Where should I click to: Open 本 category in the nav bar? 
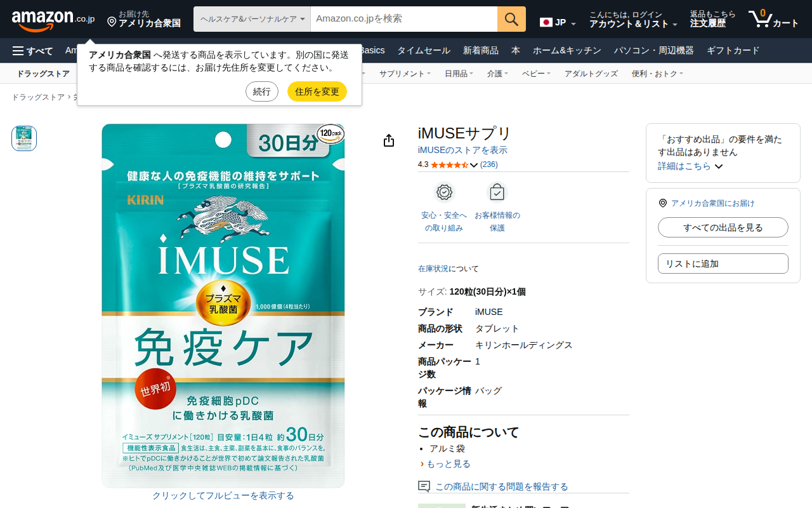click(x=516, y=51)
